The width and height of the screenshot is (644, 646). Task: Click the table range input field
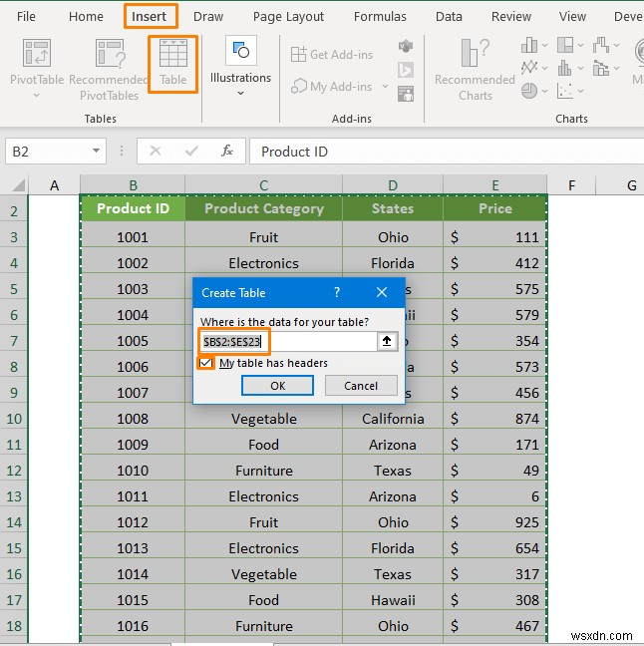click(288, 342)
